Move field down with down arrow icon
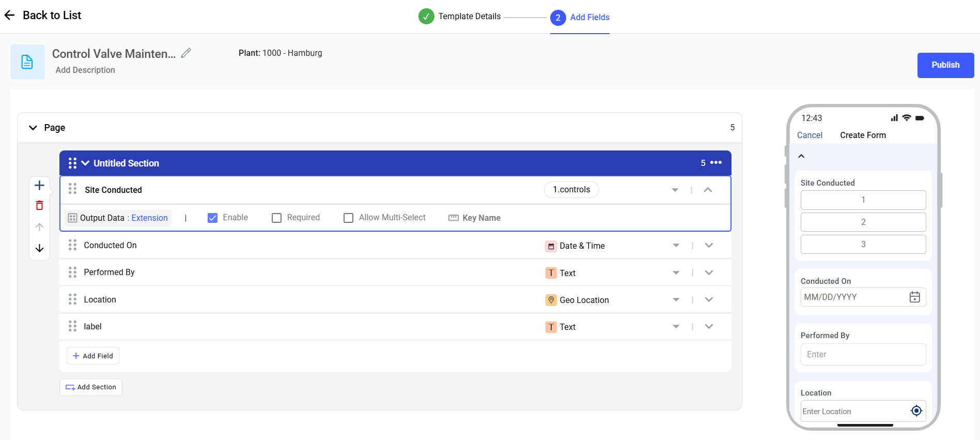Screen dimensions: 980x440 [39, 248]
